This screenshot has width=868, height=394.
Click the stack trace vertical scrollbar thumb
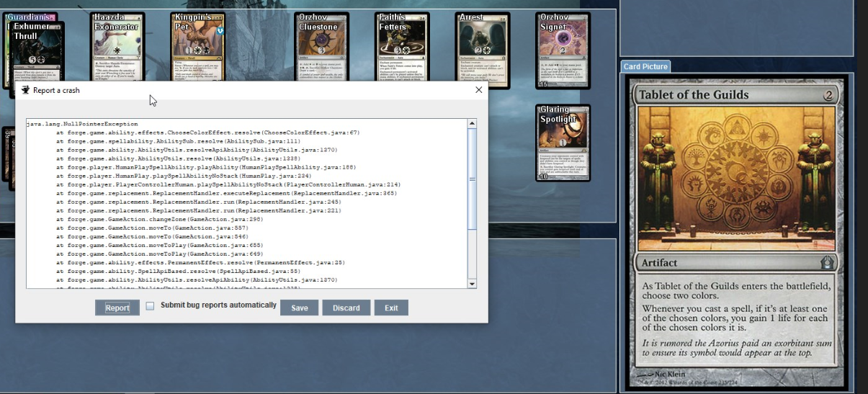click(x=472, y=180)
